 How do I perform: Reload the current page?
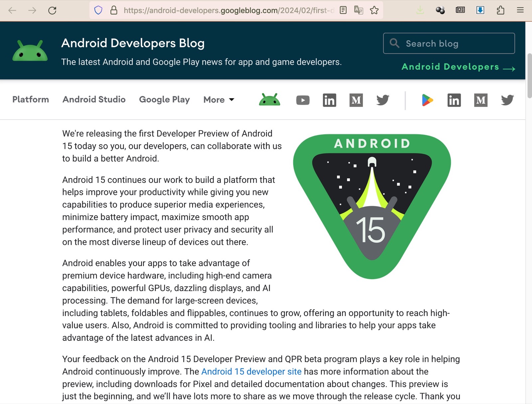52,10
